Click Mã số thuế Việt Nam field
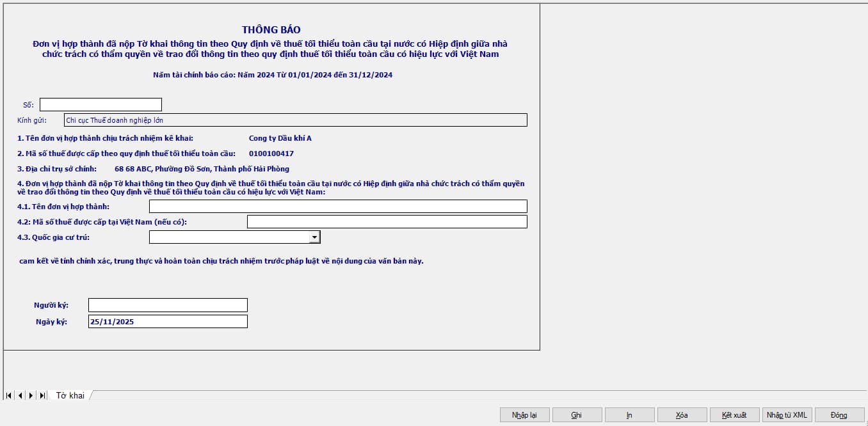This screenshot has width=868, height=426. [x=387, y=221]
